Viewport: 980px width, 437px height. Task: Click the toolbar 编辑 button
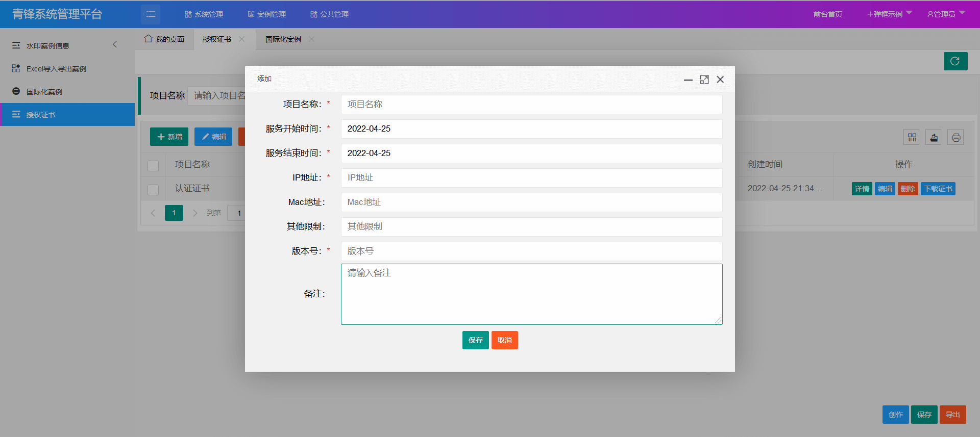213,137
